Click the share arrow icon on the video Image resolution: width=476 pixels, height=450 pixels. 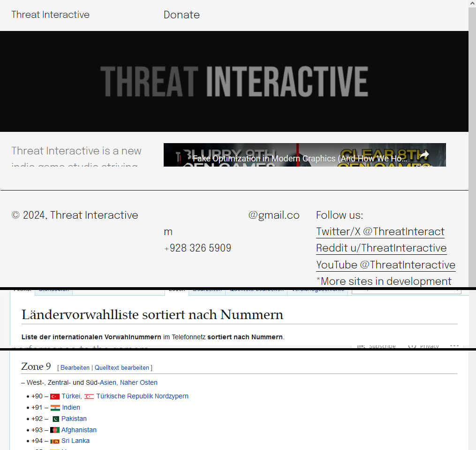click(424, 155)
